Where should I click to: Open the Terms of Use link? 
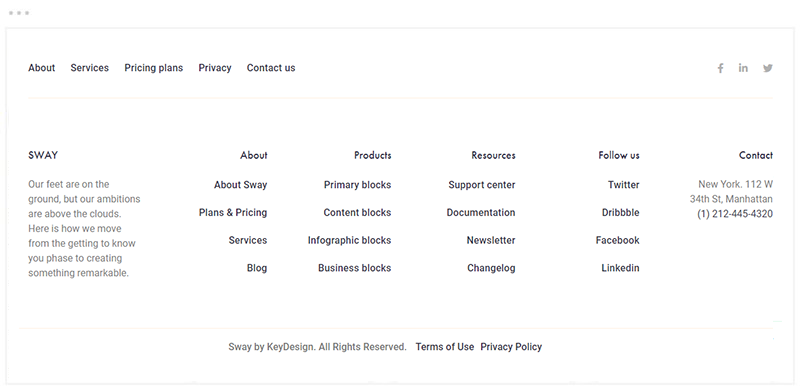pos(444,347)
